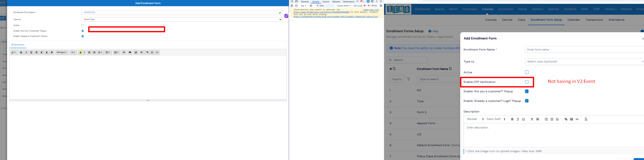
Task: Clear formatting in right Description editor
Action: point(586,119)
